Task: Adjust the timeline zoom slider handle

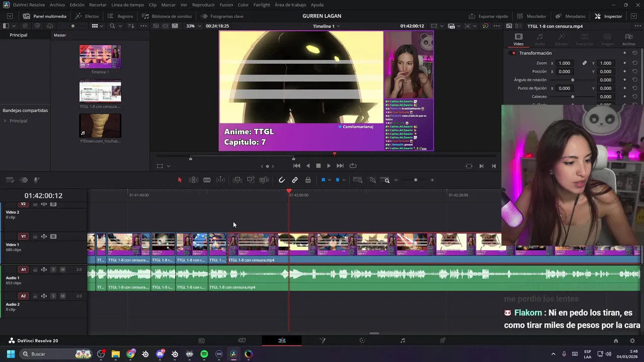Action: point(416,180)
